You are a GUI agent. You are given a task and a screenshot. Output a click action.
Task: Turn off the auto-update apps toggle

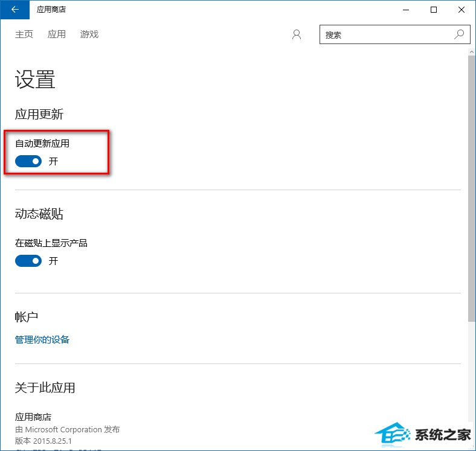[x=28, y=161]
